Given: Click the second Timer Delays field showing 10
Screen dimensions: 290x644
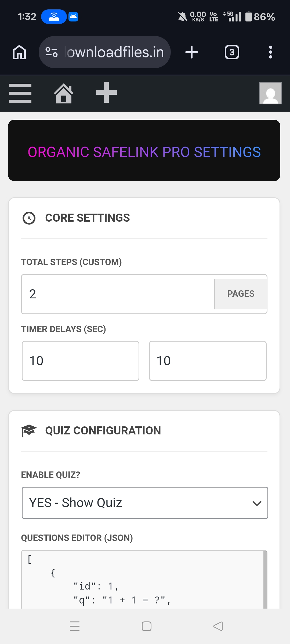Looking at the screenshot, I should pos(208,360).
